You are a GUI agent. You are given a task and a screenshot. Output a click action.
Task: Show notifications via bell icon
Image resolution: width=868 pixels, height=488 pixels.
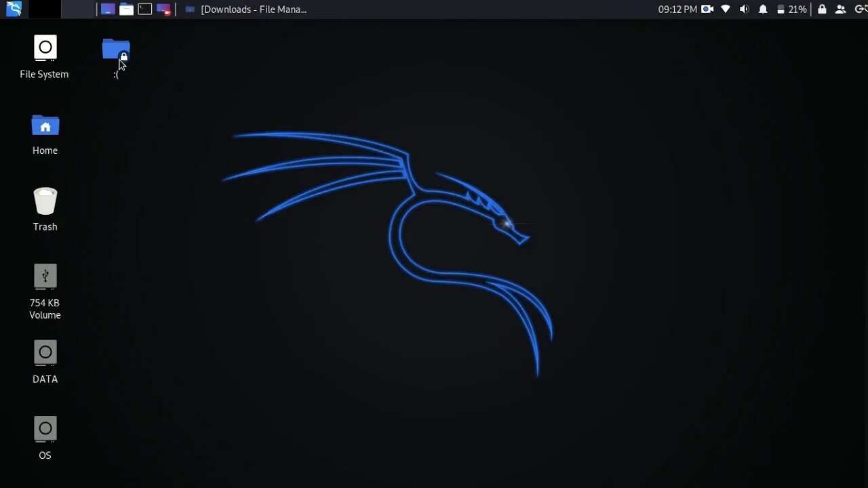coord(763,9)
